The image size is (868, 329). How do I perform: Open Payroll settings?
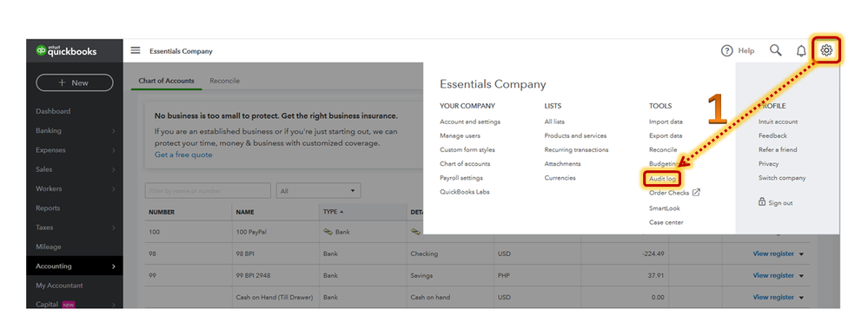point(461,178)
